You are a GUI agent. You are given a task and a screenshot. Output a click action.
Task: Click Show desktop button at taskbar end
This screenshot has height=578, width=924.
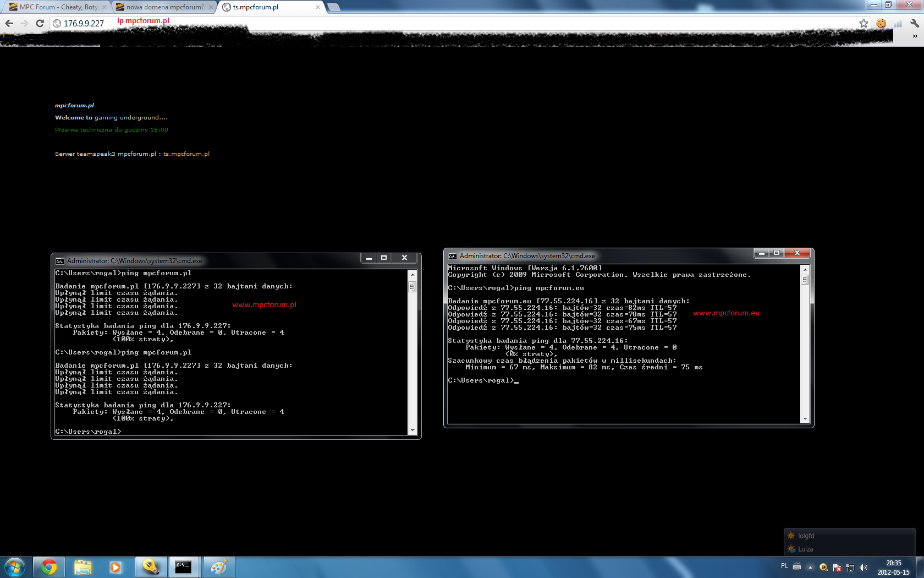pyautogui.click(x=920, y=567)
